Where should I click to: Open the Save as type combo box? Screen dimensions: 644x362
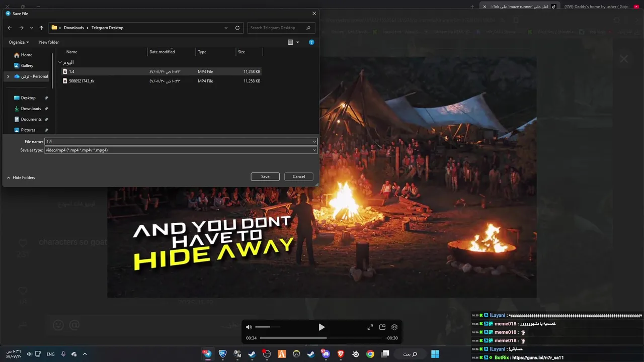coord(181,150)
